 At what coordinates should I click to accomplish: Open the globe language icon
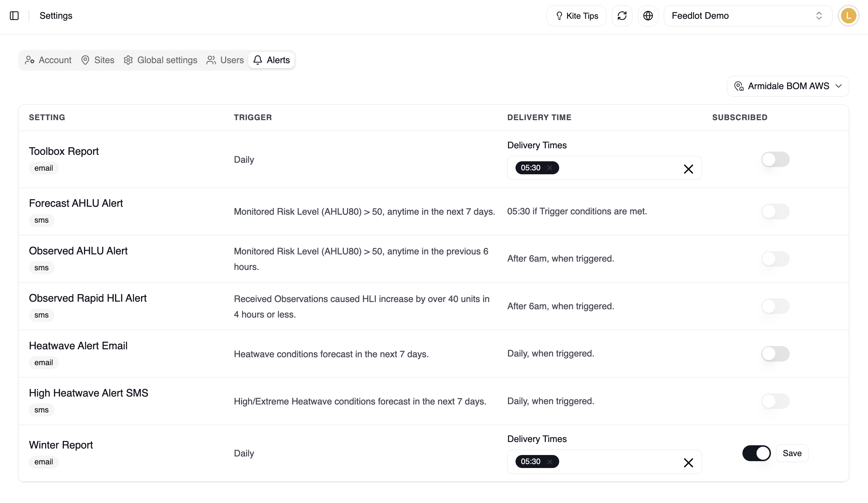pyautogui.click(x=648, y=16)
